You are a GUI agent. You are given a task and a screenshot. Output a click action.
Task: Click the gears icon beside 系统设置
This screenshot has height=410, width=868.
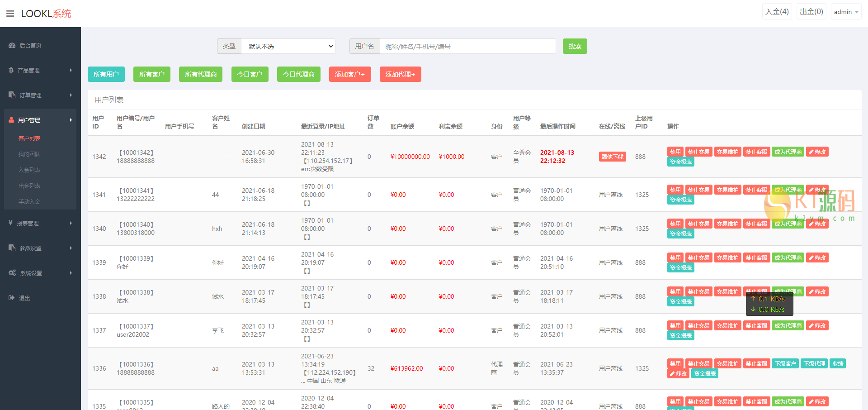[12, 273]
